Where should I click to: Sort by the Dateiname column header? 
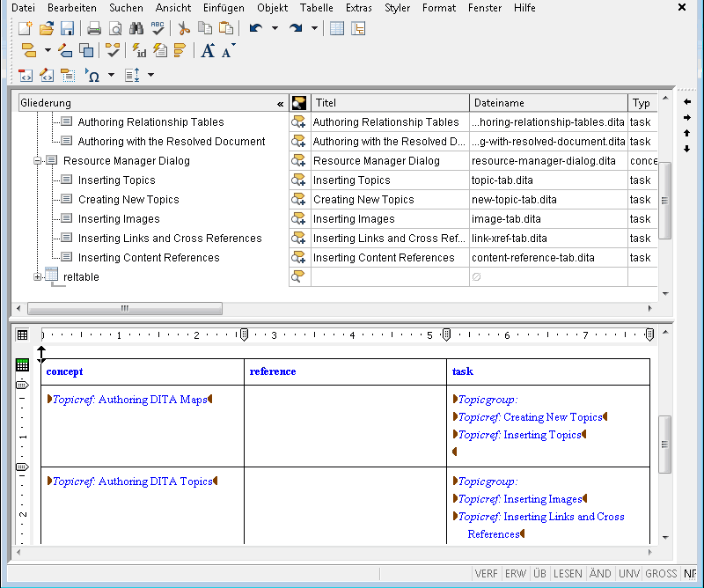[548, 103]
